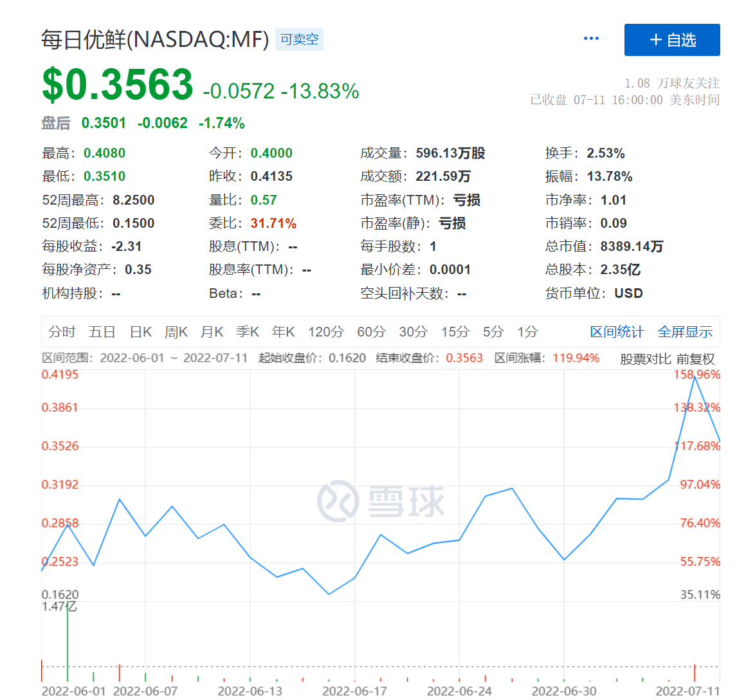Switch to the 5分 interval
This screenshot has height=700, width=755.
click(x=493, y=332)
